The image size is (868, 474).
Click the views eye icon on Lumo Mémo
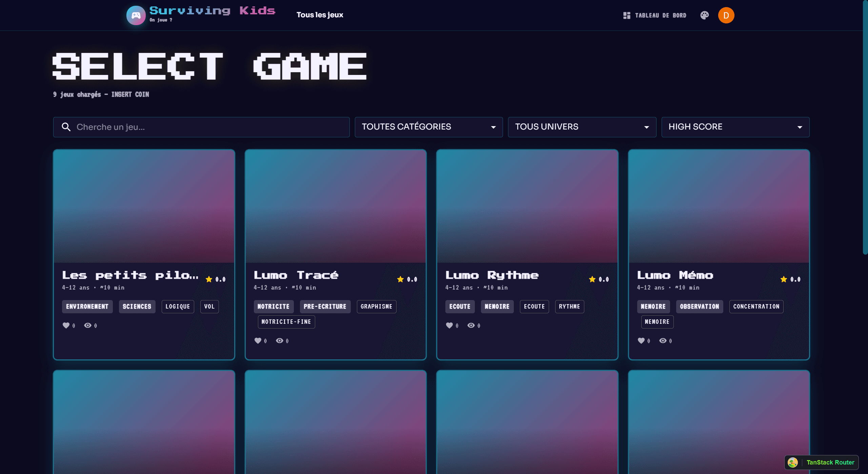(663, 340)
